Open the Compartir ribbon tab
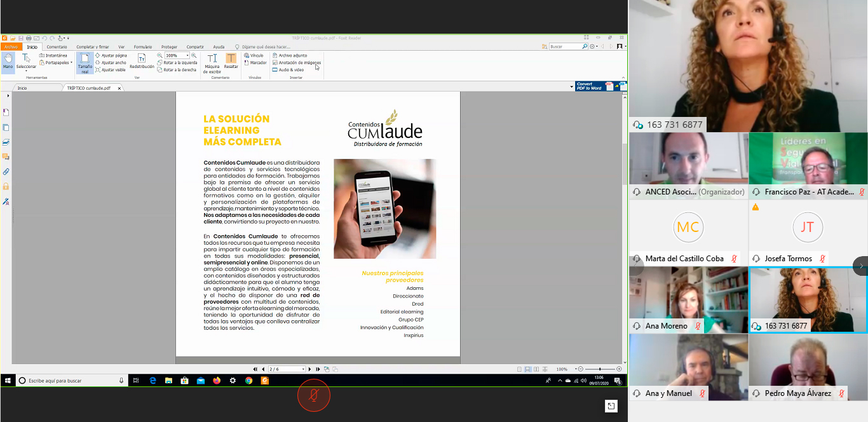Viewport: 868px width, 422px height. 195,46
